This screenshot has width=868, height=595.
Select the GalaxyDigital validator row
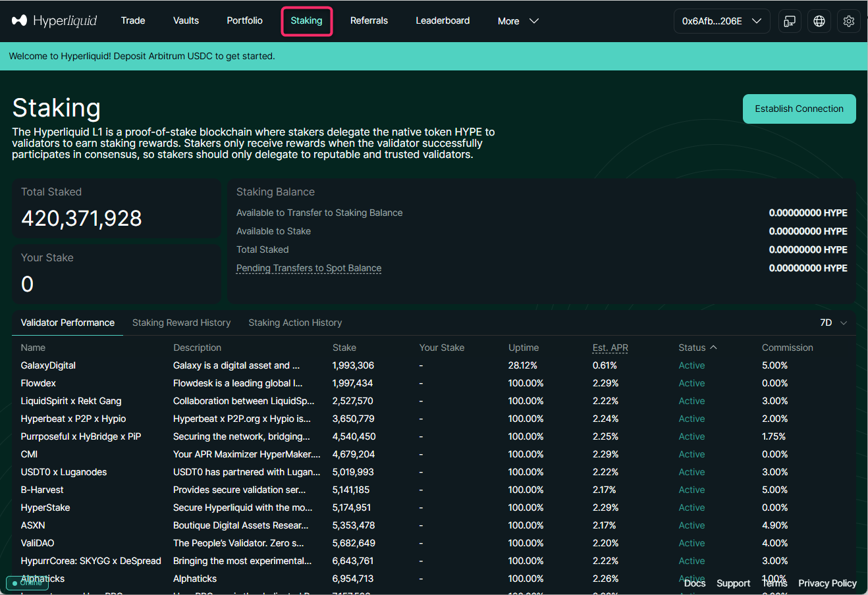coord(48,365)
